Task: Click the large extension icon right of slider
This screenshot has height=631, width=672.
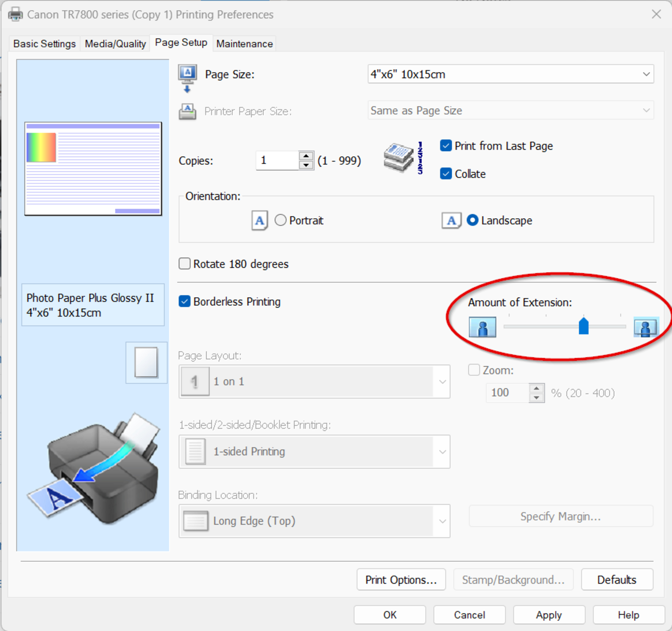Action: tap(646, 327)
